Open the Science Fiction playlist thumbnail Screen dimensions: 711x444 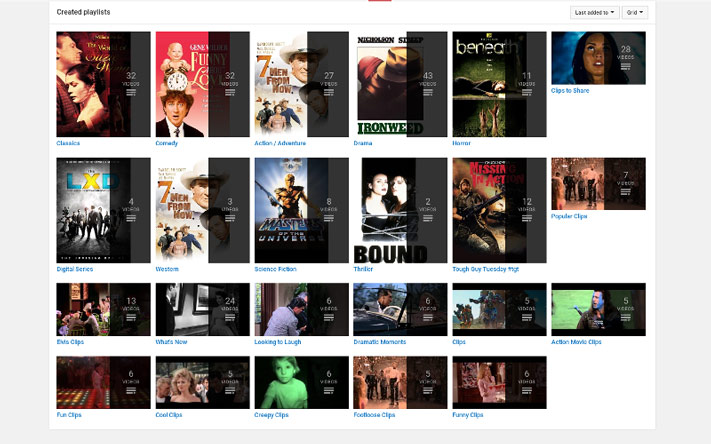click(x=302, y=210)
